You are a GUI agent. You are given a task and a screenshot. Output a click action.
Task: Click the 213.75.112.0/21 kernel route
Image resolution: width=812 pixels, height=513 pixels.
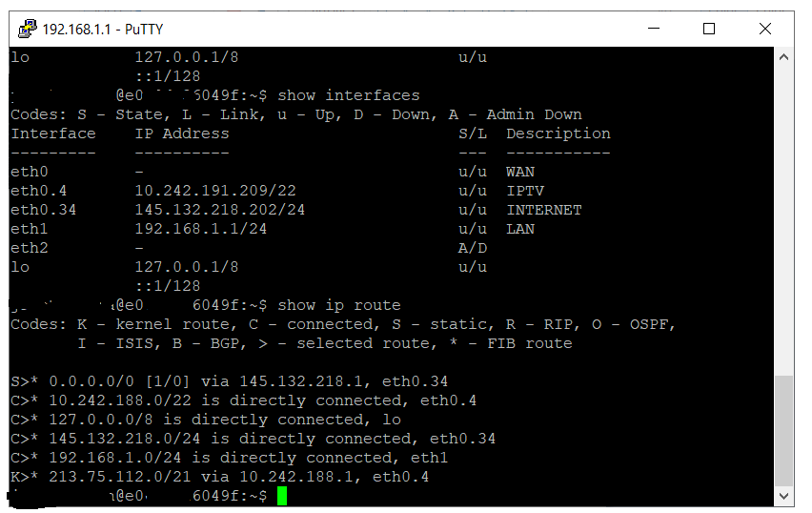[111, 477]
